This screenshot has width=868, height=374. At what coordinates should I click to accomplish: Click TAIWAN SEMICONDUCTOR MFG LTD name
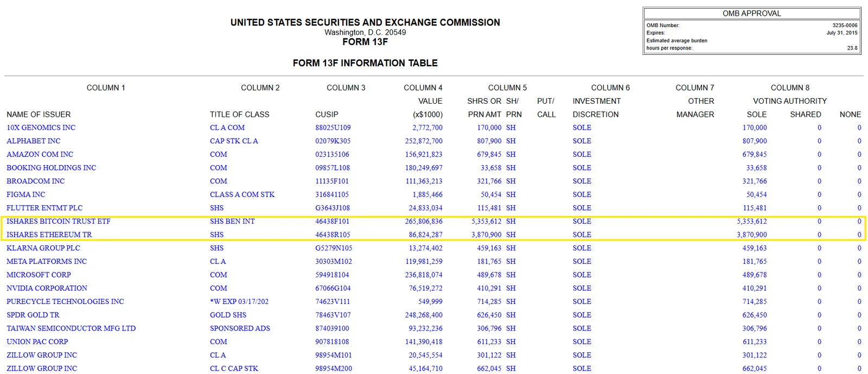click(x=71, y=328)
